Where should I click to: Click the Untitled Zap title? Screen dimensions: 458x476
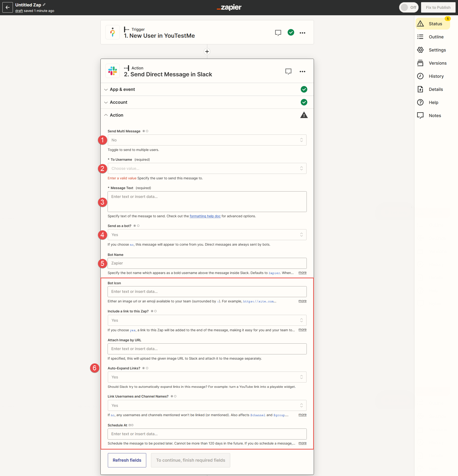(28, 5)
